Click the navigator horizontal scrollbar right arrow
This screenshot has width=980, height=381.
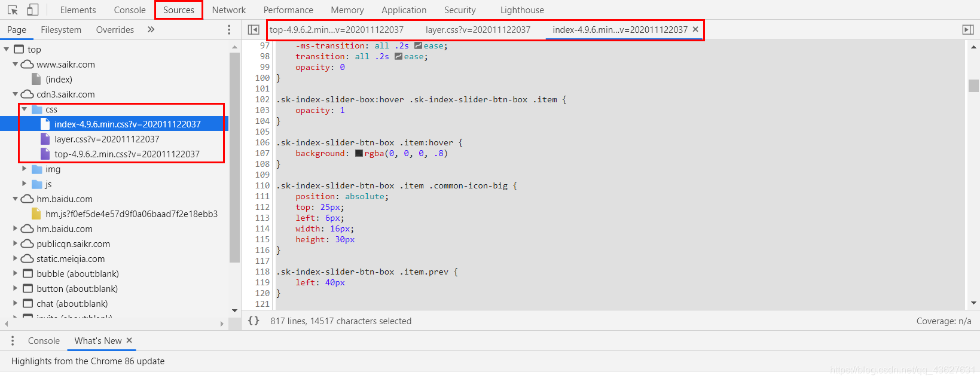[222, 324]
